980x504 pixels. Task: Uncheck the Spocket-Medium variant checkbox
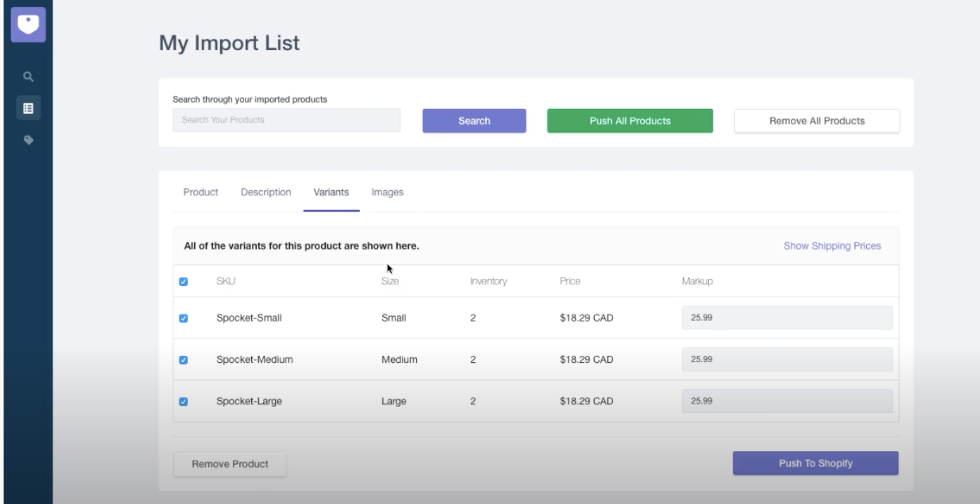point(183,360)
